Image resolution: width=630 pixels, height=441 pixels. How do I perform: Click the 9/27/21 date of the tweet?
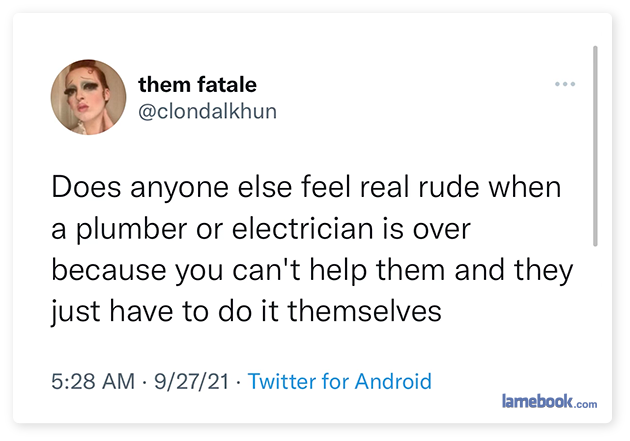[191, 381]
